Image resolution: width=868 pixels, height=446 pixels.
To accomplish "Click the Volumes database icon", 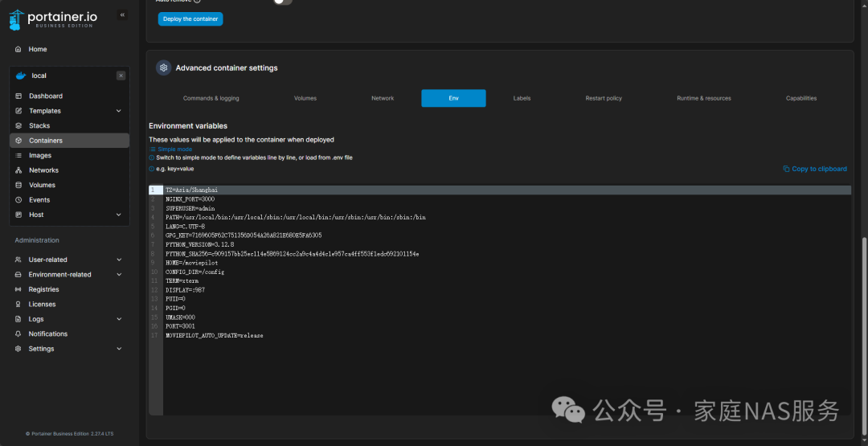I will (x=18, y=185).
